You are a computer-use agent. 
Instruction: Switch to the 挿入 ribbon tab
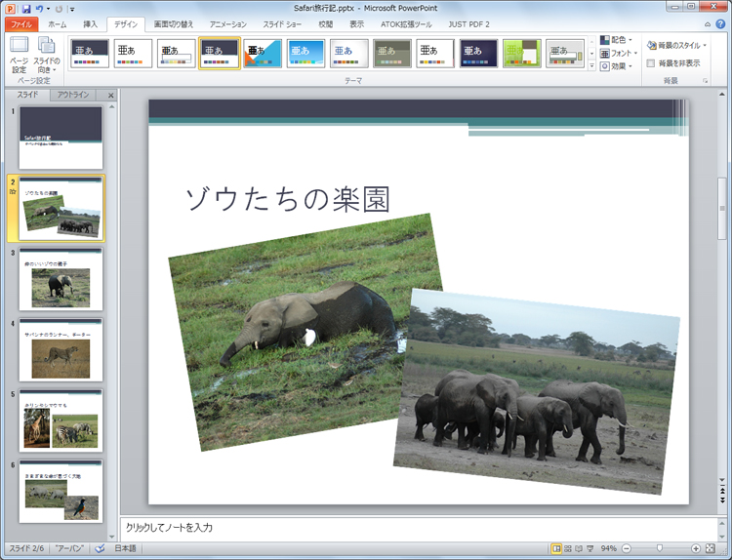point(90,24)
